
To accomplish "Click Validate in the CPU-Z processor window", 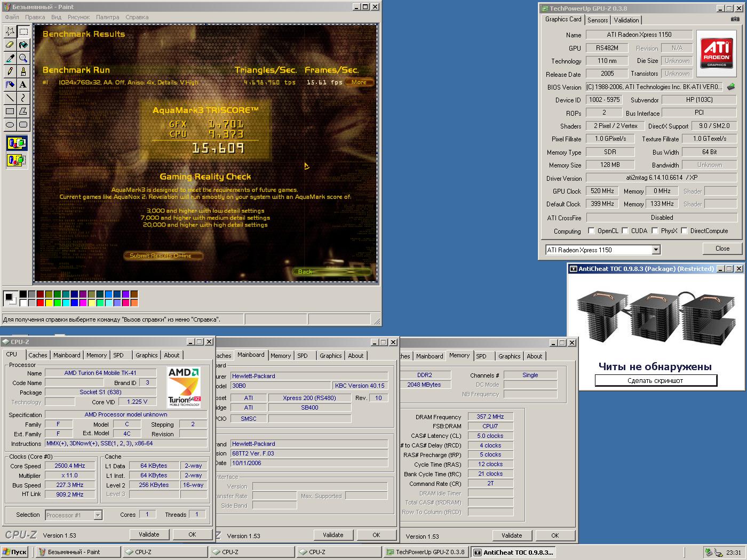I will (149, 534).
